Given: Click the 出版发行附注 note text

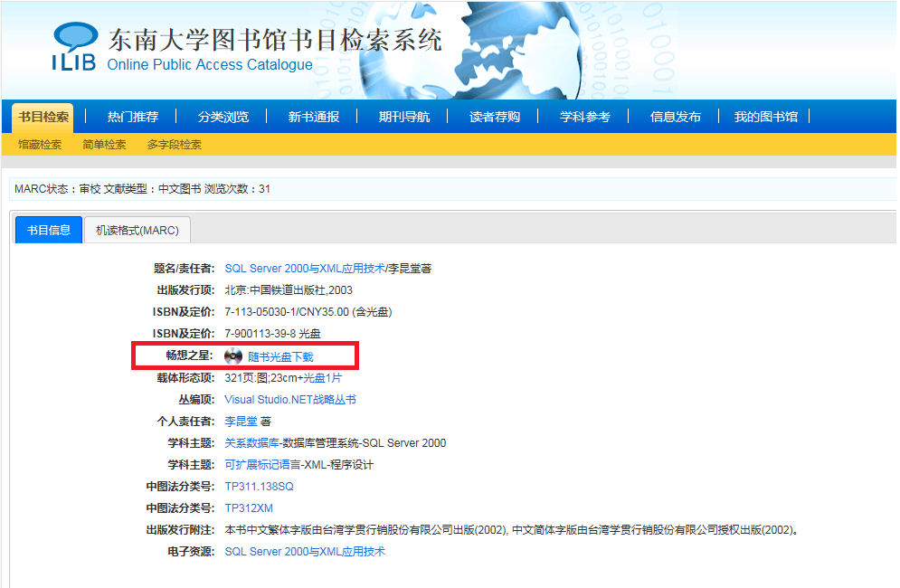Looking at the screenshot, I should point(511,530).
